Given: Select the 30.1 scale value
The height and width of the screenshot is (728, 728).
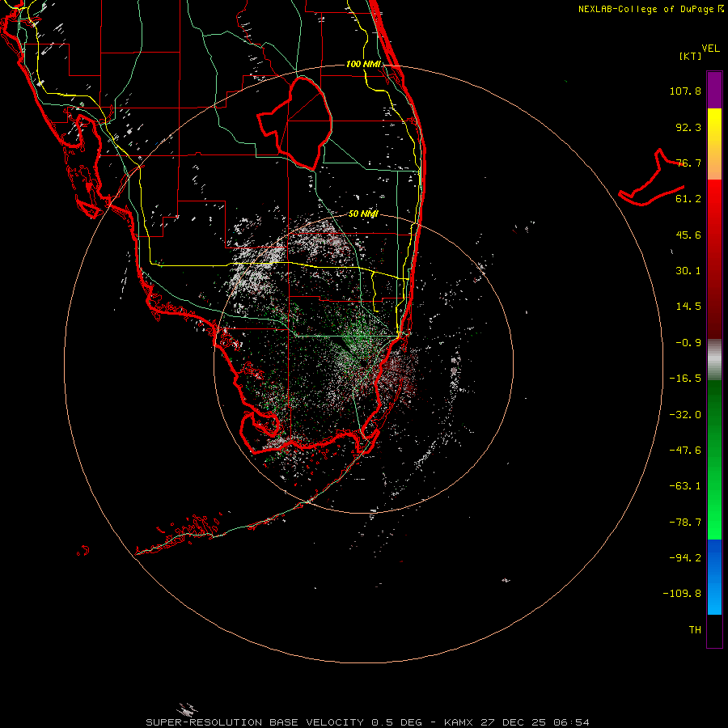Looking at the screenshot, I should (x=688, y=271).
